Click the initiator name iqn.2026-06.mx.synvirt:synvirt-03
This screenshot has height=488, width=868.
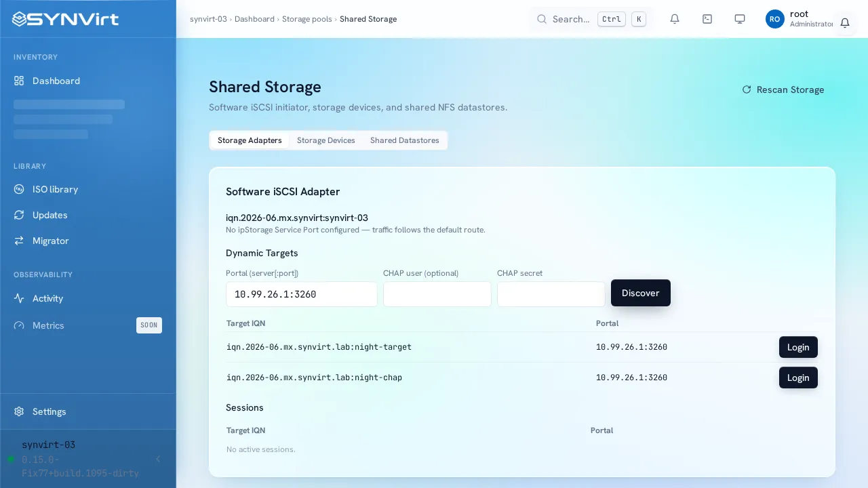tap(297, 218)
